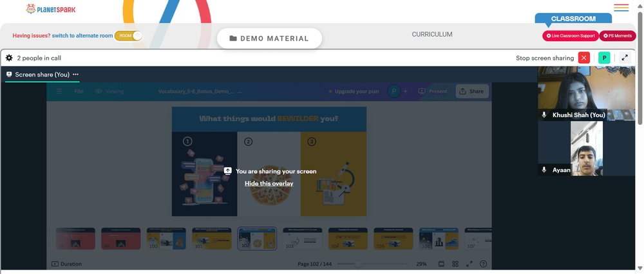Toggle thumbnail strip view icon
644x274 pixels.
point(442,264)
